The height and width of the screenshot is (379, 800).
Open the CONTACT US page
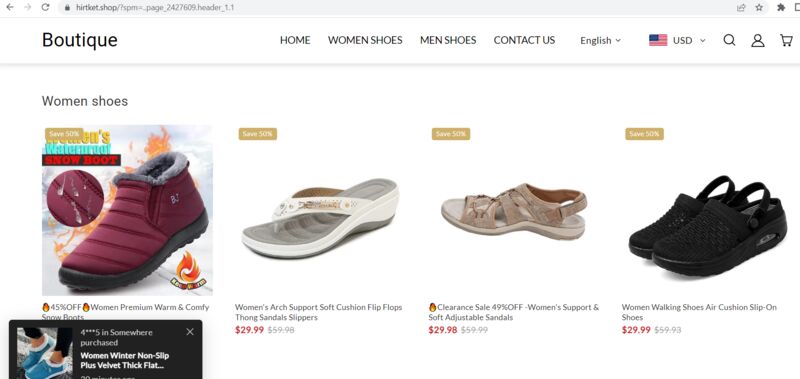[524, 40]
